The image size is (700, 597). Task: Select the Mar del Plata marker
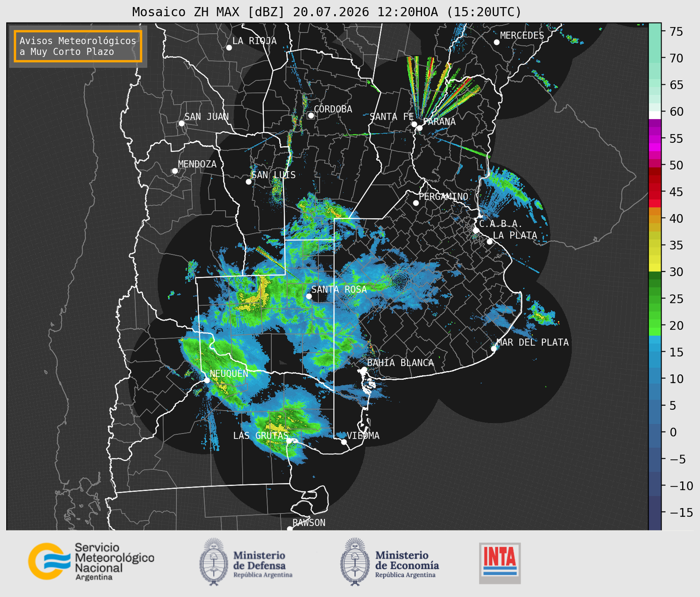pos(494,348)
